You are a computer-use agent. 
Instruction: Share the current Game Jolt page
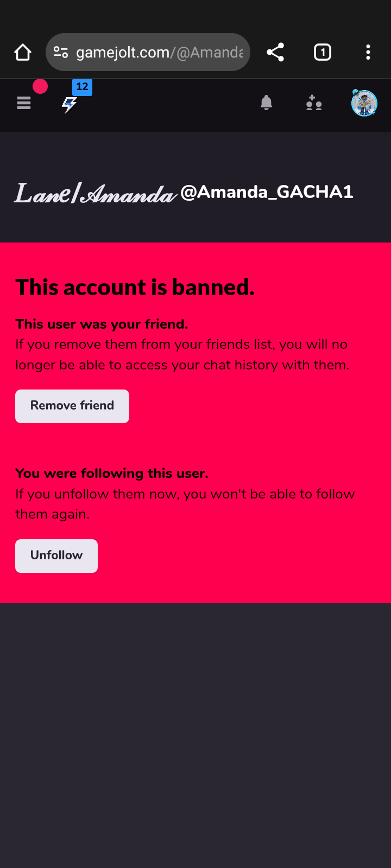pyautogui.click(x=275, y=53)
